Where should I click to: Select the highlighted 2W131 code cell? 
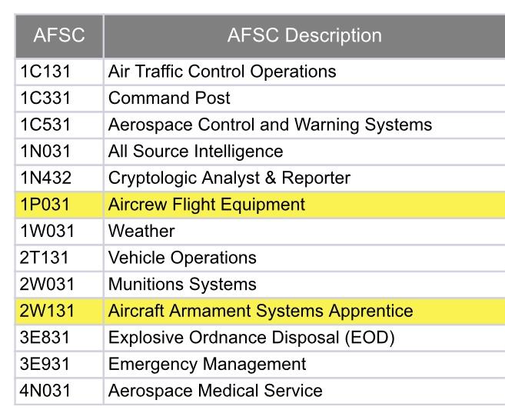[45, 312]
